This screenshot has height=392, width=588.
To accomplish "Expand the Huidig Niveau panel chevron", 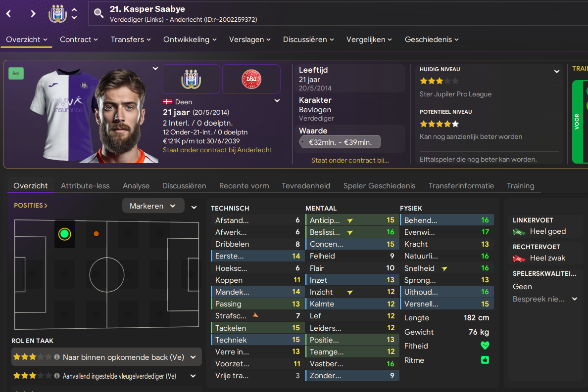I will (x=556, y=71).
